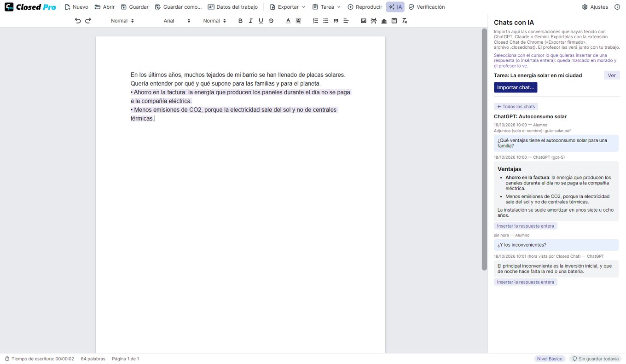Insert the entire inconvenientes response
Viewport: 626px width, 364px height.
point(526,282)
